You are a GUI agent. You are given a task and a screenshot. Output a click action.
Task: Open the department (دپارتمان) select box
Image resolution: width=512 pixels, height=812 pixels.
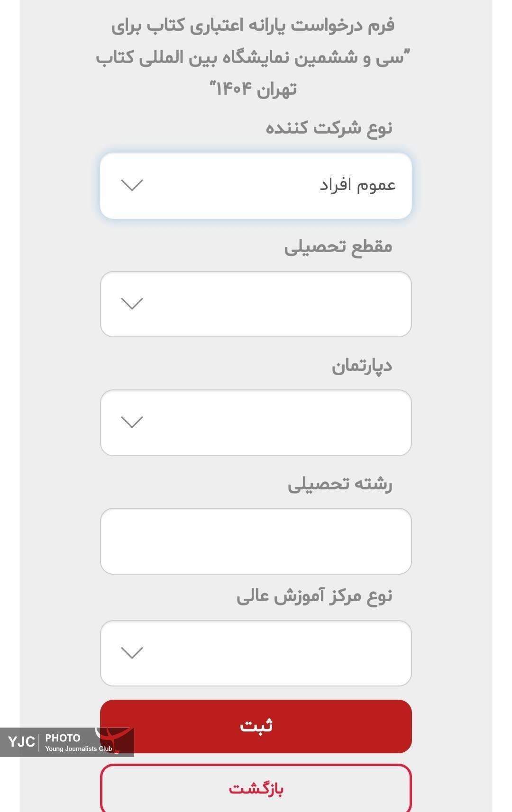click(256, 423)
